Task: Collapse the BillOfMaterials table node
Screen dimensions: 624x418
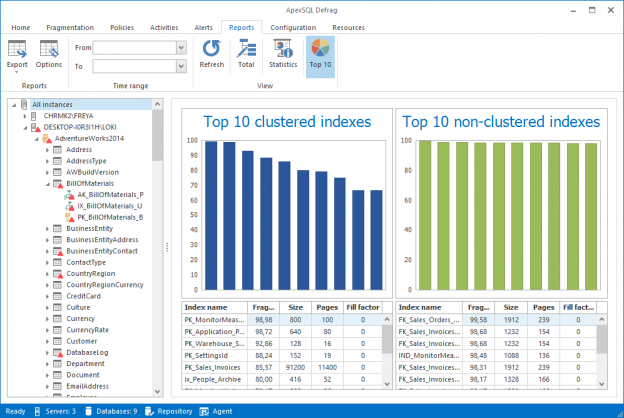Action: click(47, 184)
